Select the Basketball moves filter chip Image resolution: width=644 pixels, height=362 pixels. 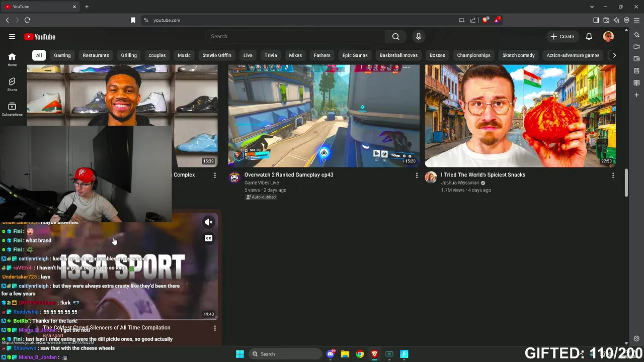[x=398, y=55]
